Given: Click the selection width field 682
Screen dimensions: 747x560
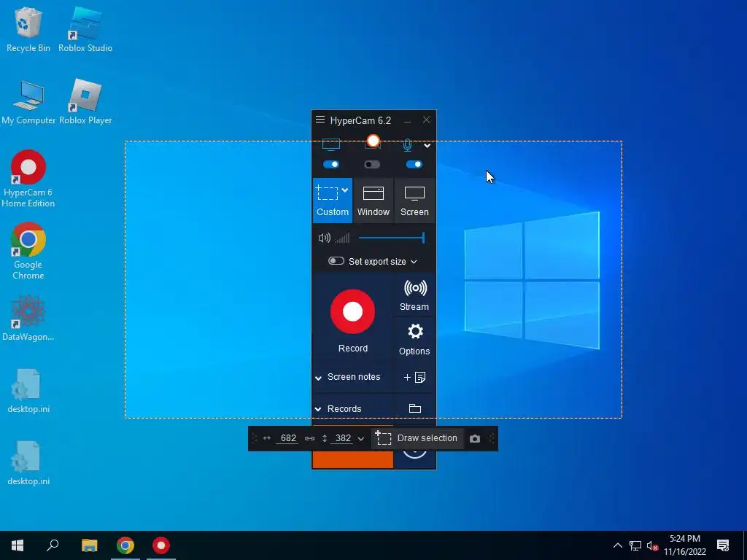Looking at the screenshot, I should click(288, 438).
